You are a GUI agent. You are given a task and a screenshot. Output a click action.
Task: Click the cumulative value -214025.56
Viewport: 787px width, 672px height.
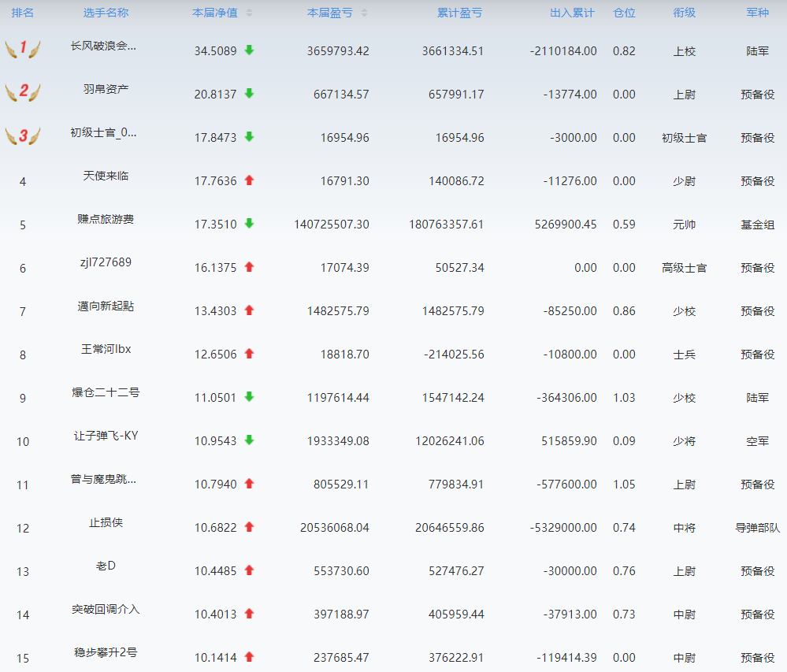455,355
